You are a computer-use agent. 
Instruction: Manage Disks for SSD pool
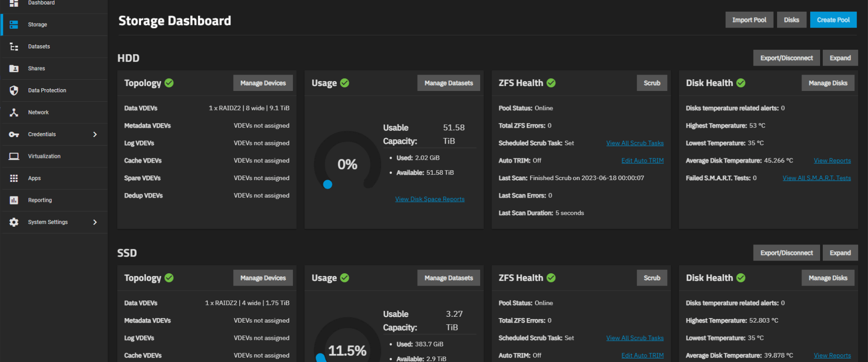click(x=828, y=278)
